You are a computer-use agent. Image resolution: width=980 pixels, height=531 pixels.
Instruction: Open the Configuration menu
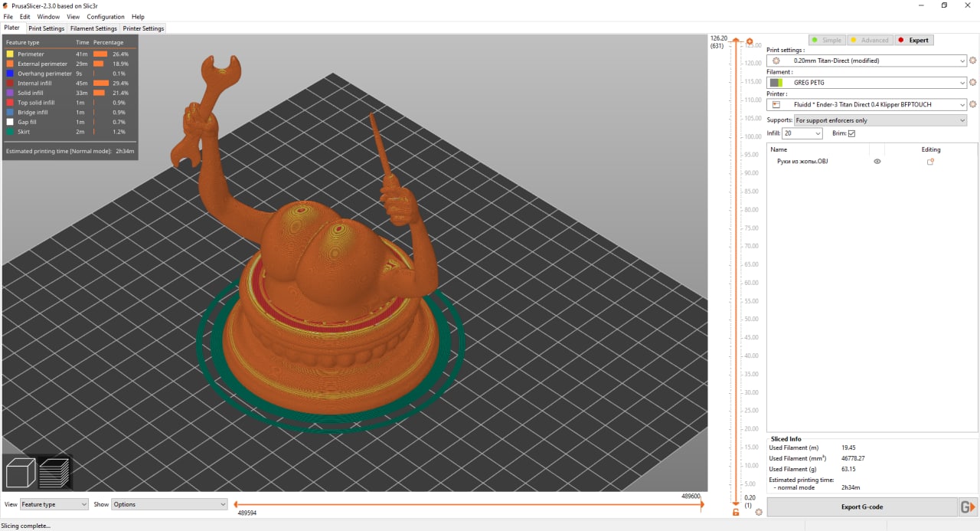(x=106, y=16)
